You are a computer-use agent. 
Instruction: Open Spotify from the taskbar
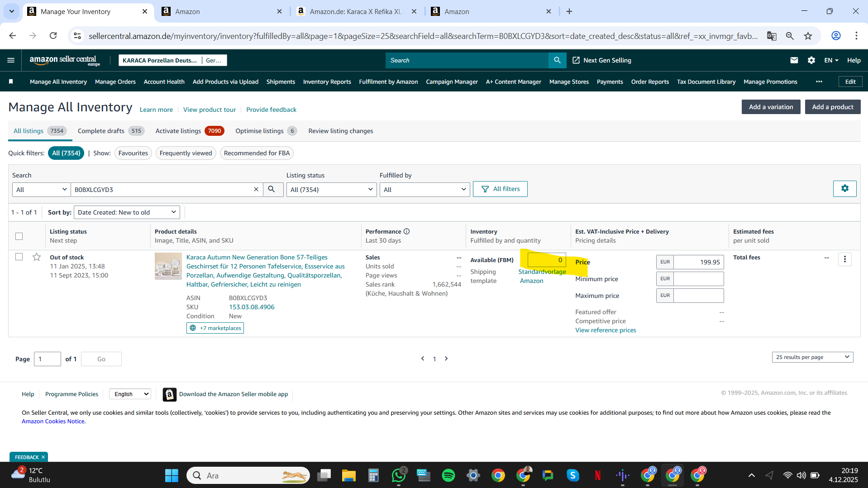pyautogui.click(x=448, y=475)
